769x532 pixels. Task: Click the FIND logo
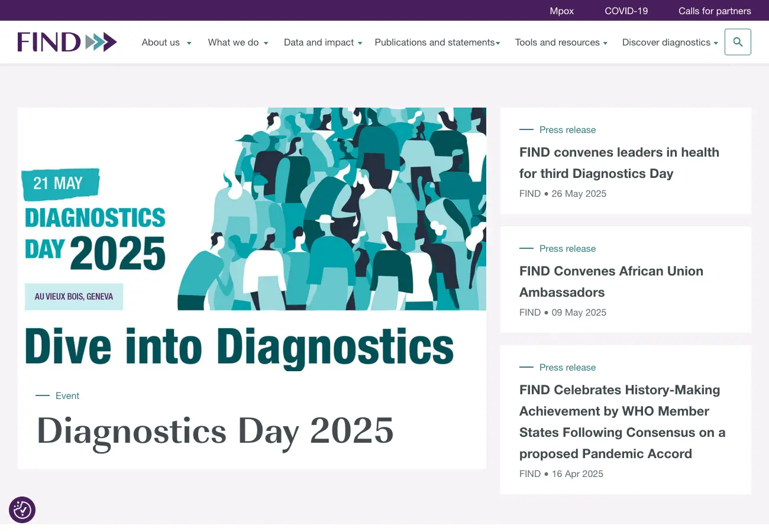coord(67,42)
